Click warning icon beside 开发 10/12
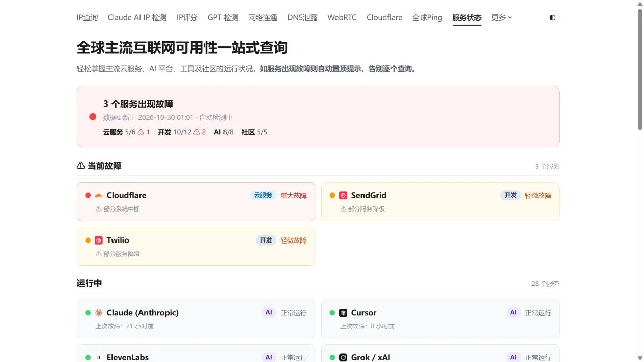The width and height of the screenshot is (644, 362). [x=197, y=132]
